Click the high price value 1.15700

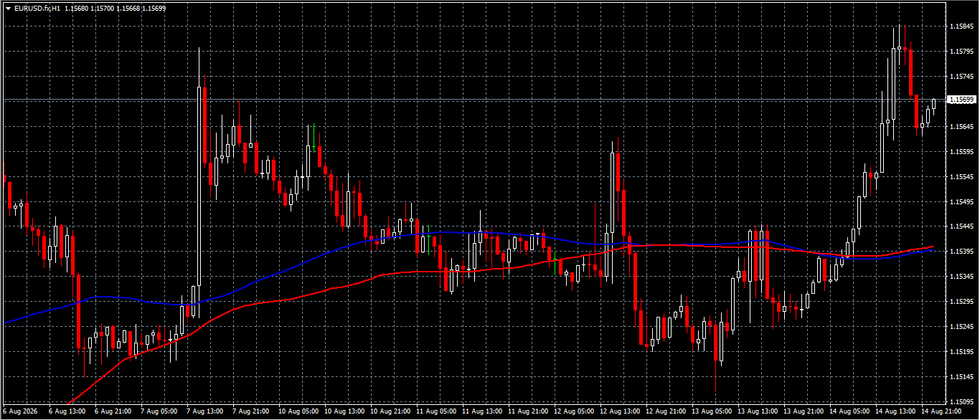[x=102, y=8]
